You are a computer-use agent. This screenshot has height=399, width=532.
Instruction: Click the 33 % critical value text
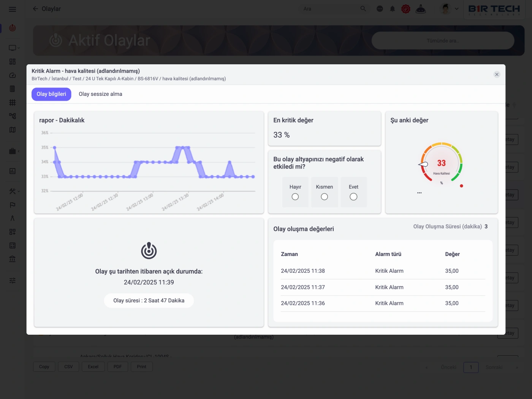(282, 135)
